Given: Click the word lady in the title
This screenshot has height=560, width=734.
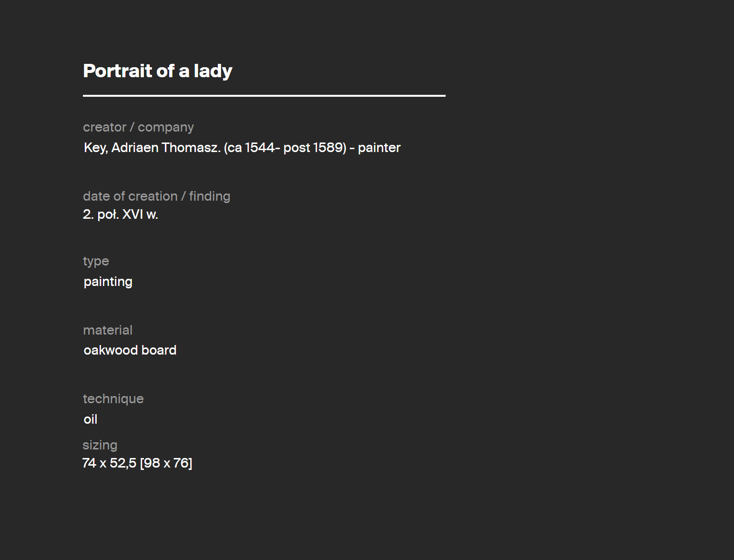Looking at the screenshot, I should click(x=213, y=71).
